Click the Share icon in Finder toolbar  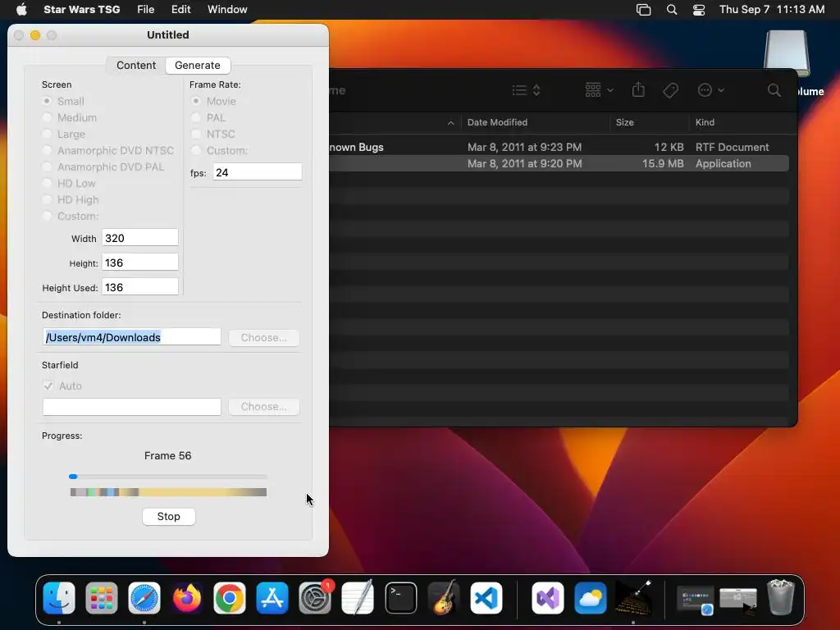[638, 90]
